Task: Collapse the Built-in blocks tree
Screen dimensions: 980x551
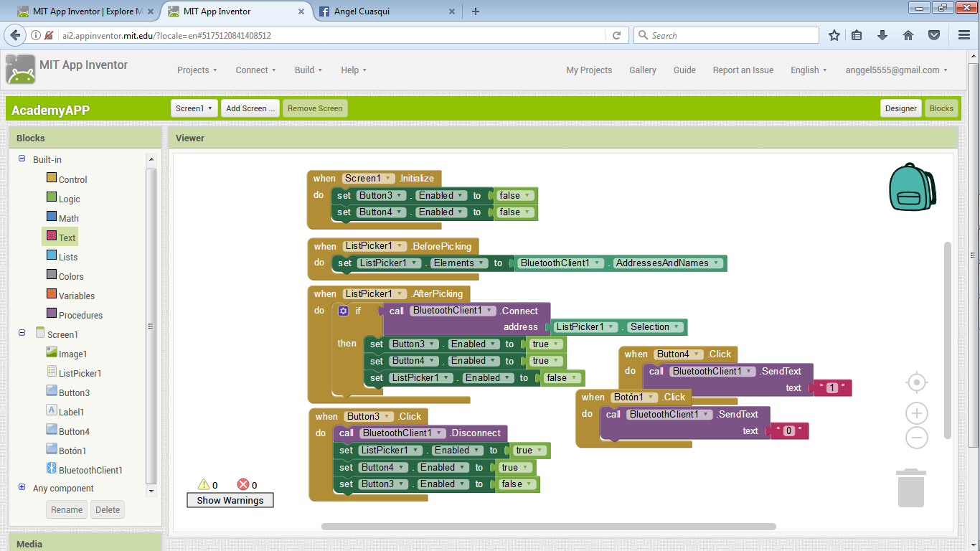Action: pos(22,159)
